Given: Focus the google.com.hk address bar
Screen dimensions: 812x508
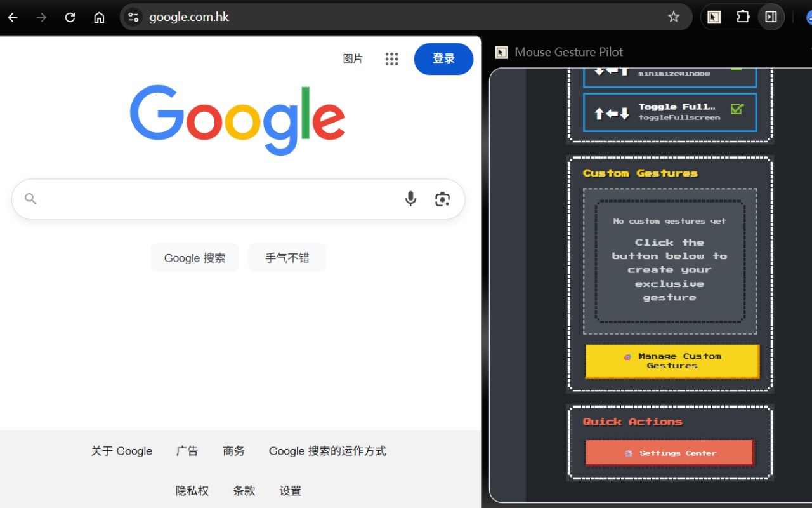Looking at the screenshot, I should [406, 17].
